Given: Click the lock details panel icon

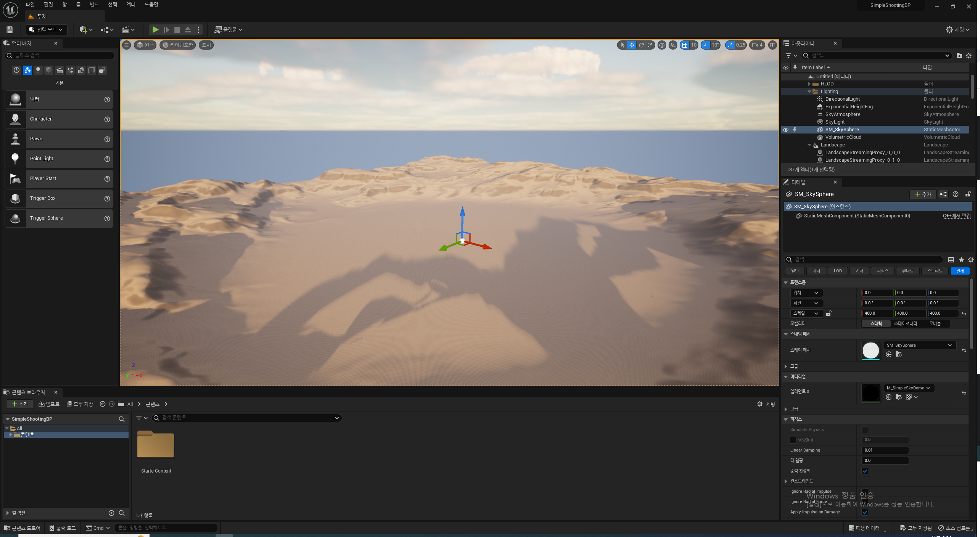Looking at the screenshot, I should point(968,194).
